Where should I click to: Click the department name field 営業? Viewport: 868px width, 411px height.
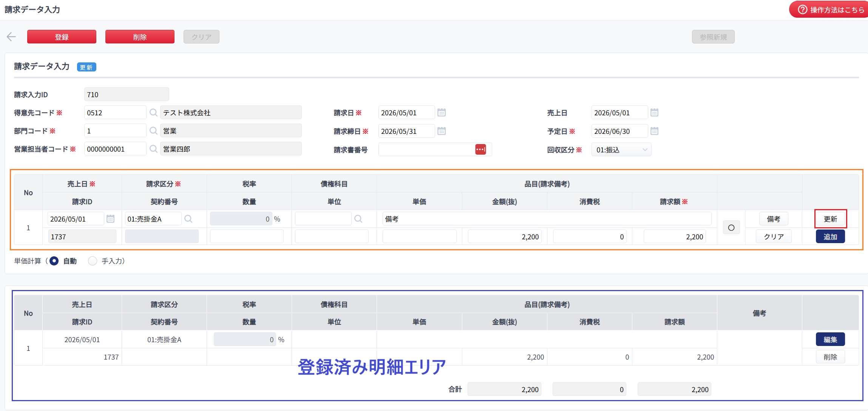tap(231, 131)
